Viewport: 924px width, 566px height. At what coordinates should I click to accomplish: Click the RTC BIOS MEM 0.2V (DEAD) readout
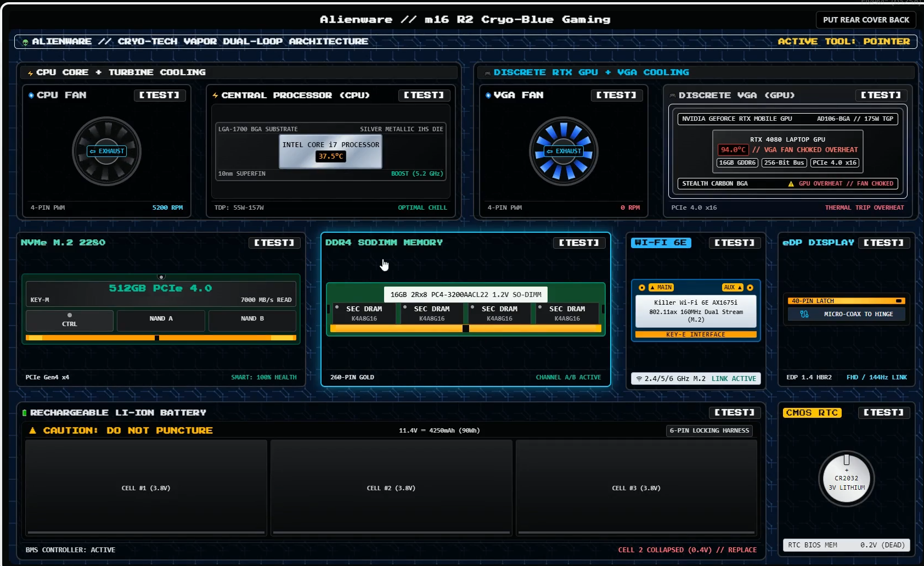(846, 545)
